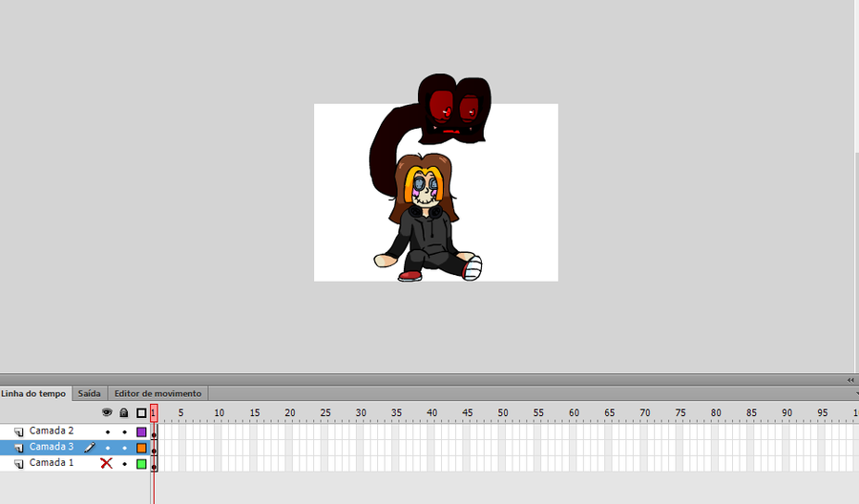Click frame number 35 on the ruler
The image size is (859, 504).
pyautogui.click(x=396, y=413)
